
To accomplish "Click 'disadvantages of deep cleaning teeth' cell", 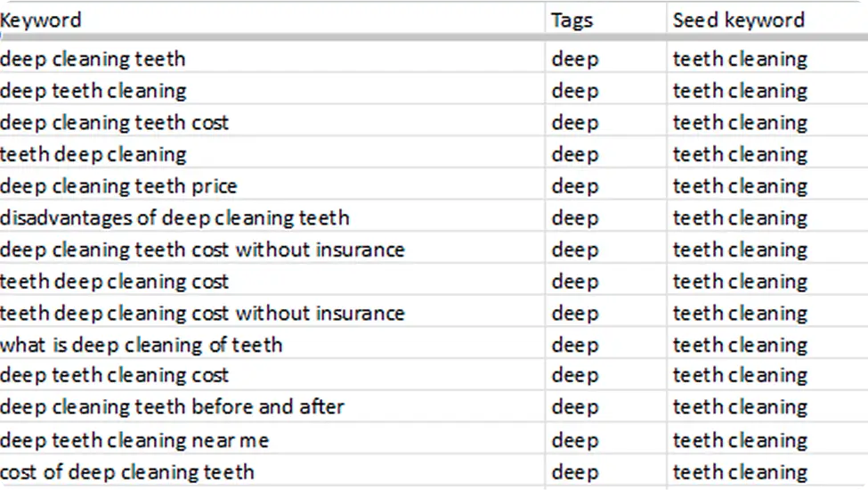I will [272, 216].
